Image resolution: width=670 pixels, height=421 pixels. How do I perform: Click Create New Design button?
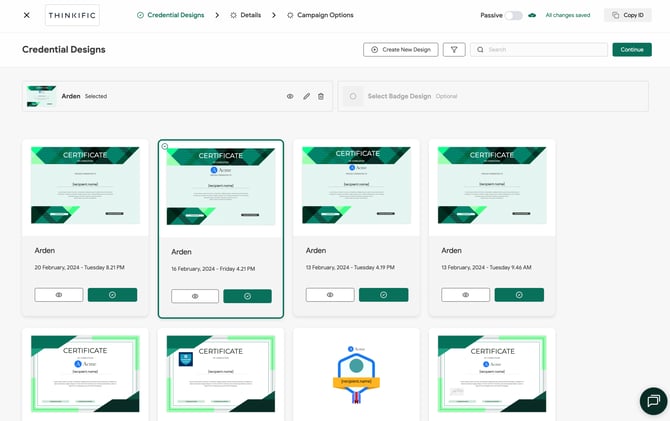click(x=401, y=50)
